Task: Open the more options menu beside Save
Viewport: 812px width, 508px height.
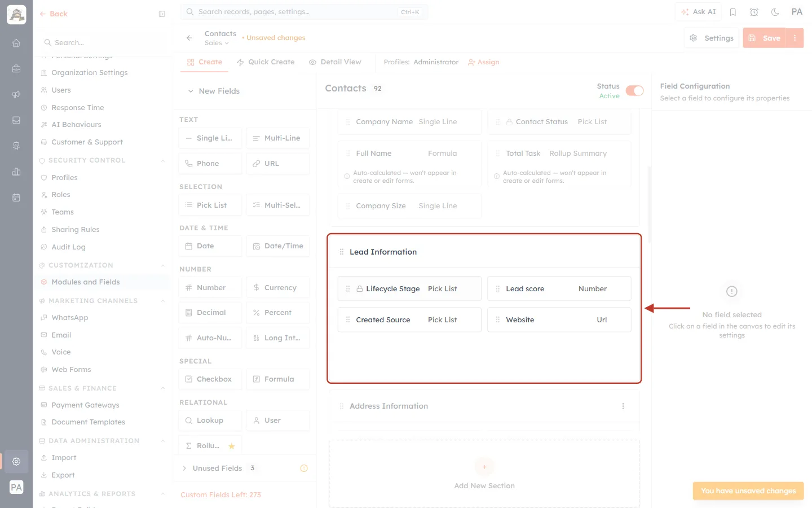Action: [x=795, y=38]
